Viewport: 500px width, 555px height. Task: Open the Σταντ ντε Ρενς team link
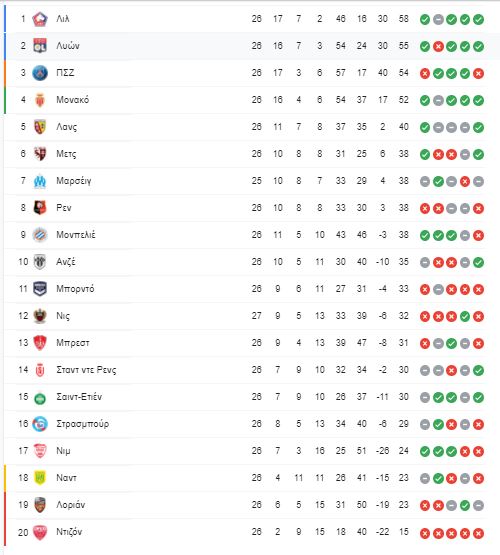pyautogui.click(x=86, y=370)
